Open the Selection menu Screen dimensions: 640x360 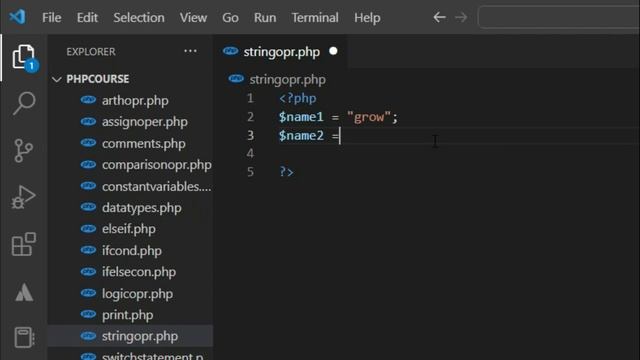click(x=139, y=18)
